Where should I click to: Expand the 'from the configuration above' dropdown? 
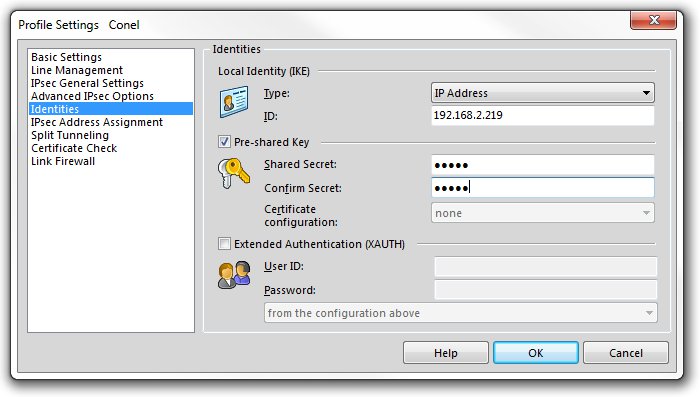tap(460, 313)
